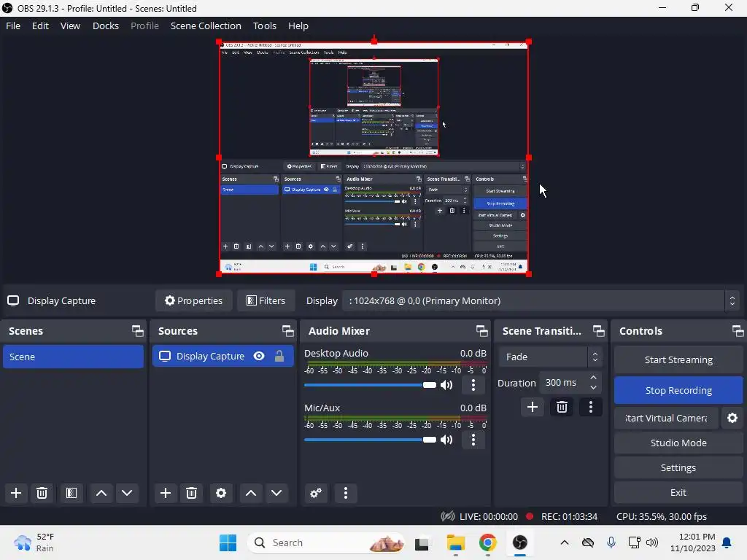This screenshot has height=560, width=747.
Task: Click Stop Recording button
Action: click(678, 391)
